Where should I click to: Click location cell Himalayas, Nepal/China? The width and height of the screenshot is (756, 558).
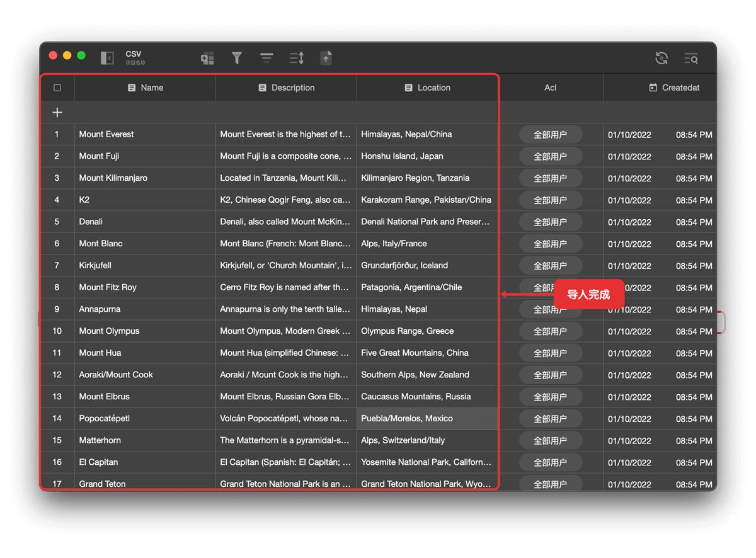pyautogui.click(x=427, y=134)
